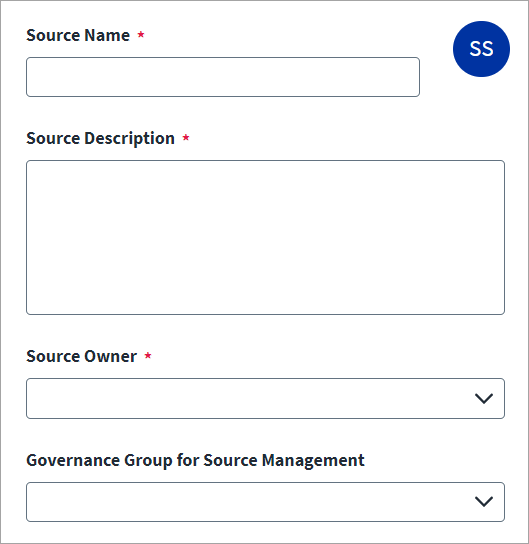
Task: Click the Governance Group chevron arrow
Action: [484, 501]
